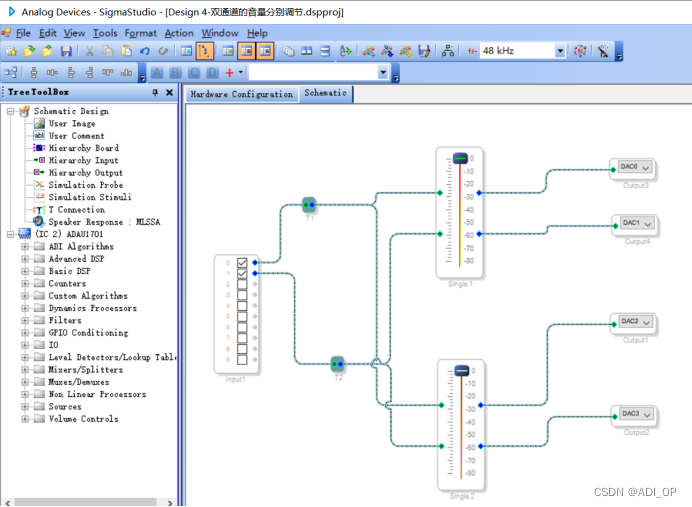The image size is (692, 507).
Task: Close the TreeToolBox panel
Action: pyautogui.click(x=169, y=92)
